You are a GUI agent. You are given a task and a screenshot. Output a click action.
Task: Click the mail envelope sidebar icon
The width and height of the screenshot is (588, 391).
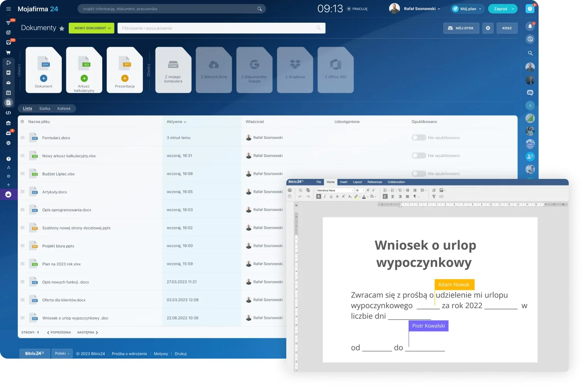[8, 83]
